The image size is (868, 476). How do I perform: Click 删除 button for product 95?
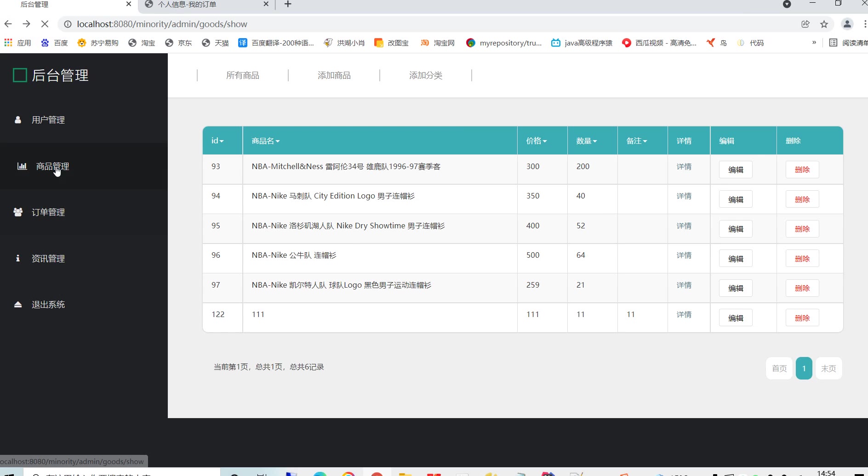click(802, 229)
